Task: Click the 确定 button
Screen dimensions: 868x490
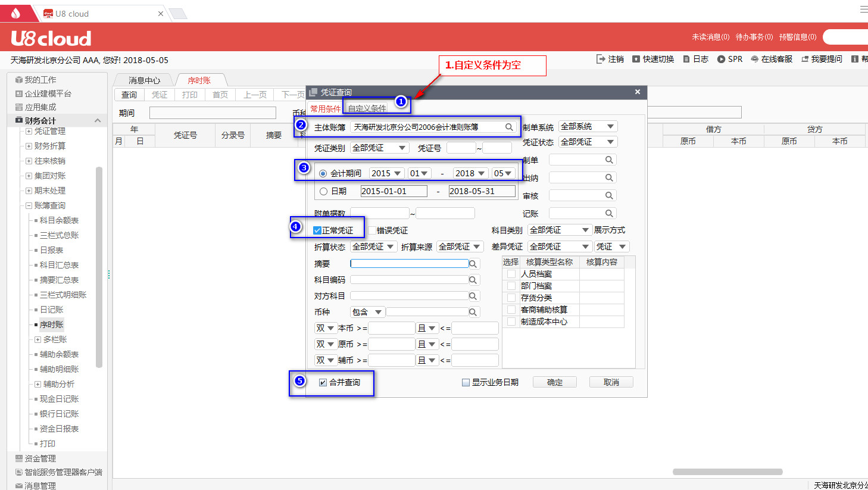Action: pyautogui.click(x=554, y=382)
